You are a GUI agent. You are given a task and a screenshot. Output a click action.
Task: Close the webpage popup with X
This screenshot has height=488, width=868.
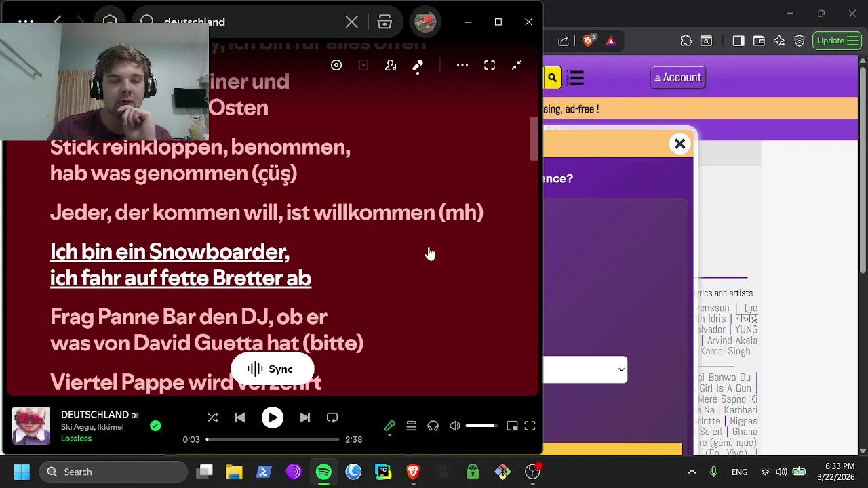[679, 144]
